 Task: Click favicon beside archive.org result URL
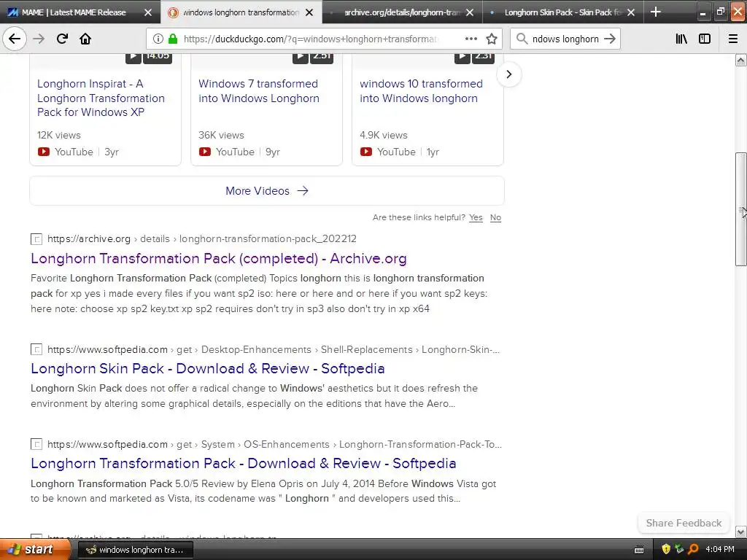(x=36, y=239)
